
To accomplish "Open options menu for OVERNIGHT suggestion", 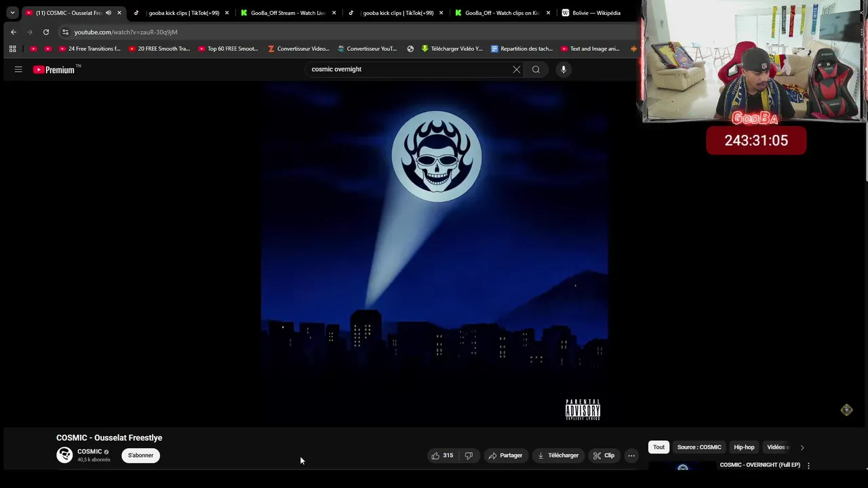I will [x=808, y=466].
